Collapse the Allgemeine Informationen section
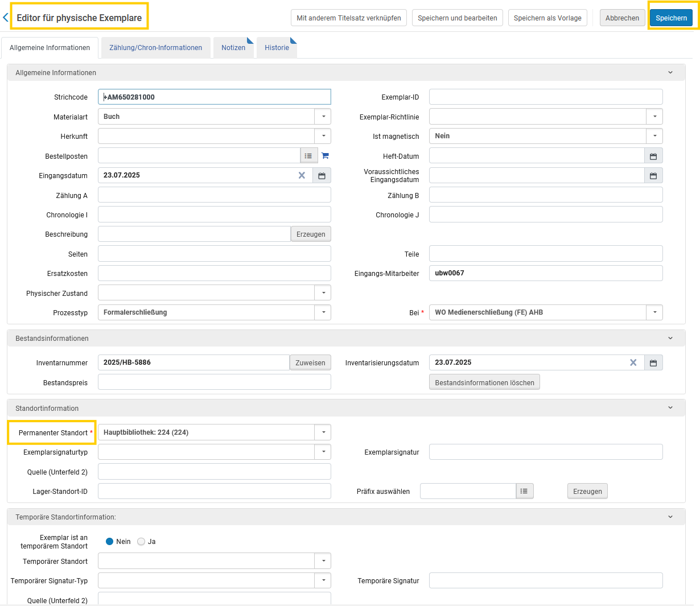Screen dimensions: 700x606 point(670,72)
